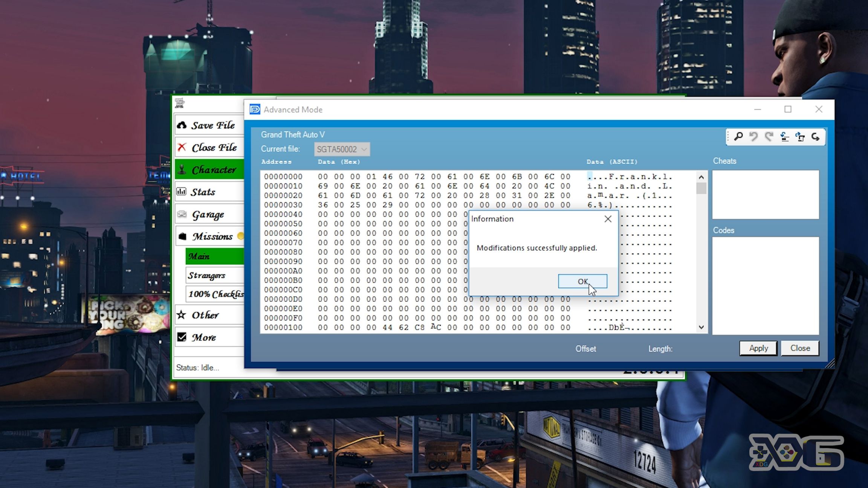Switch to the Character section
Screen dimensions: 868x488
(210, 169)
